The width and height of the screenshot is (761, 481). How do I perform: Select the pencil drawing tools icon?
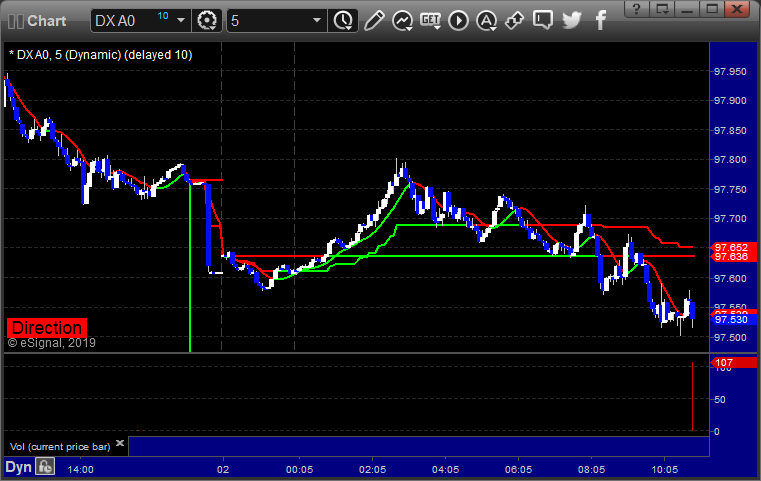[374, 21]
